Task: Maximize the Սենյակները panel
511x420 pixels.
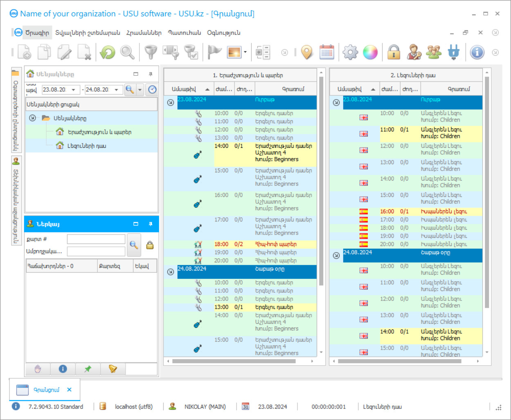Action: tap(136, 74)
